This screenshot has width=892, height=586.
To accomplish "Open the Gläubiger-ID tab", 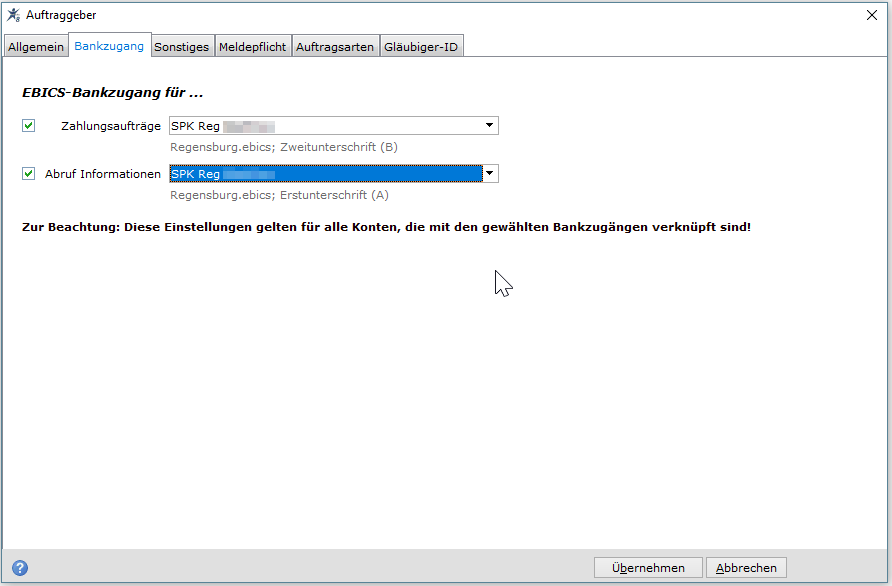I will coord(421,47).
